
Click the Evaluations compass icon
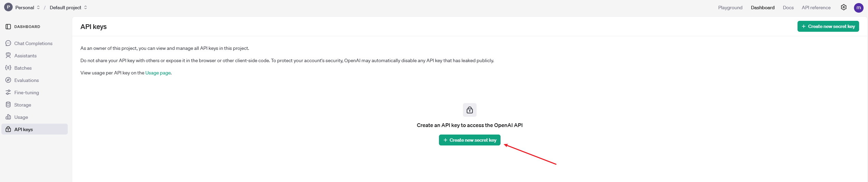pyautogui.click(x=8, y=80)
